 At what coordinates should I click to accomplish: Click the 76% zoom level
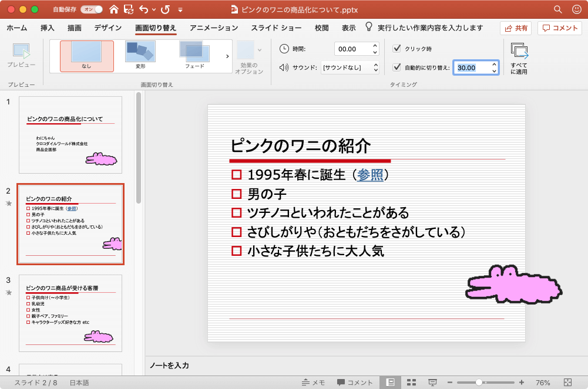[543, 383]
